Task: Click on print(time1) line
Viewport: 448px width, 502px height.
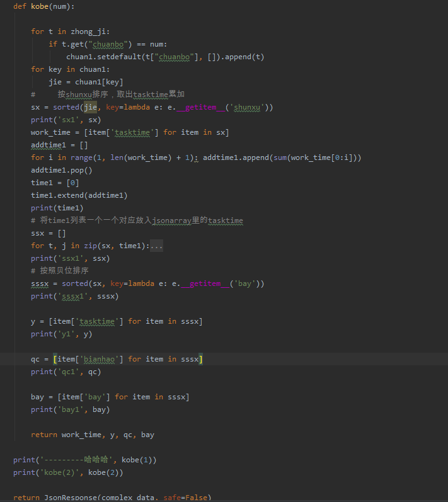Action: [x=57, y=208]
